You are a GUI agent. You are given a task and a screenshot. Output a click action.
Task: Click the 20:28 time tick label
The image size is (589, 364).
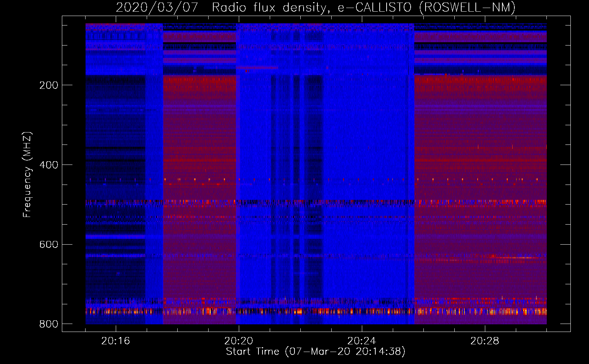(x=485, y=341)
